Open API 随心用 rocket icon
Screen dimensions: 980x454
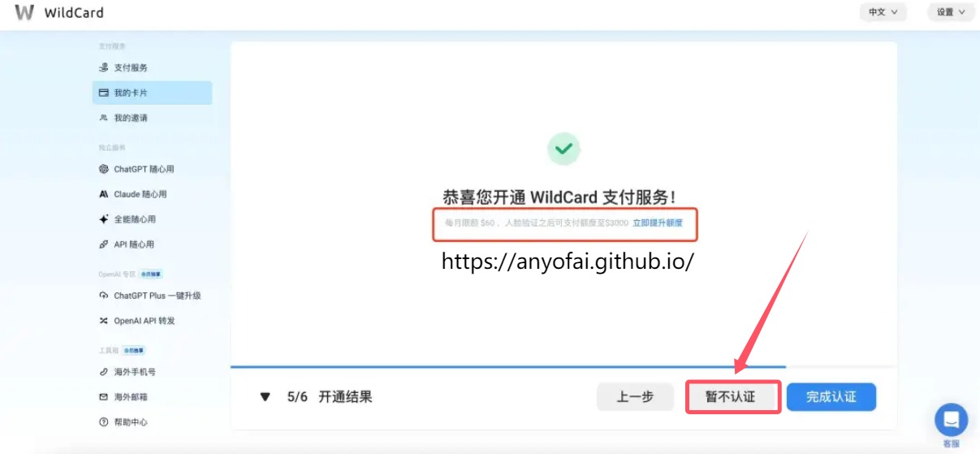tap(103, 244)
